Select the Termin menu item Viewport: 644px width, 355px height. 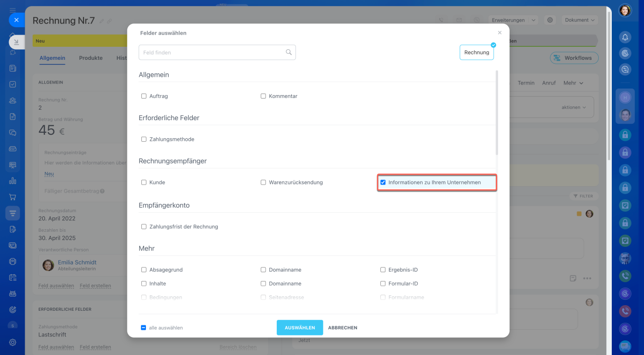click(x=526, y=83)
